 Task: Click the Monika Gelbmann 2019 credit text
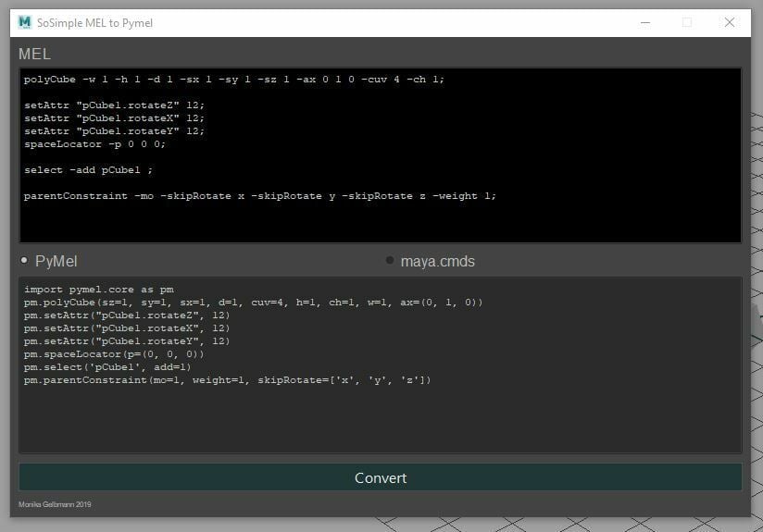(x=55, y=504)
